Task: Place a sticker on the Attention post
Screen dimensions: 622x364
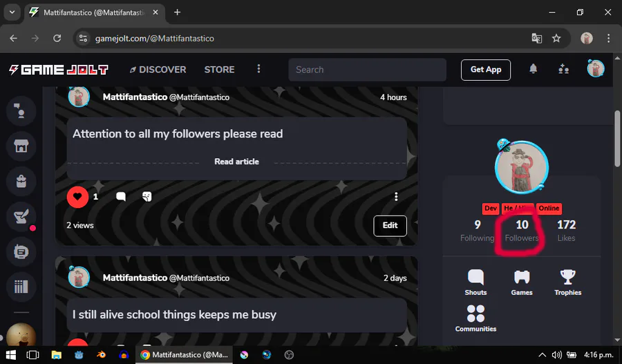Action: pos(147,197)
